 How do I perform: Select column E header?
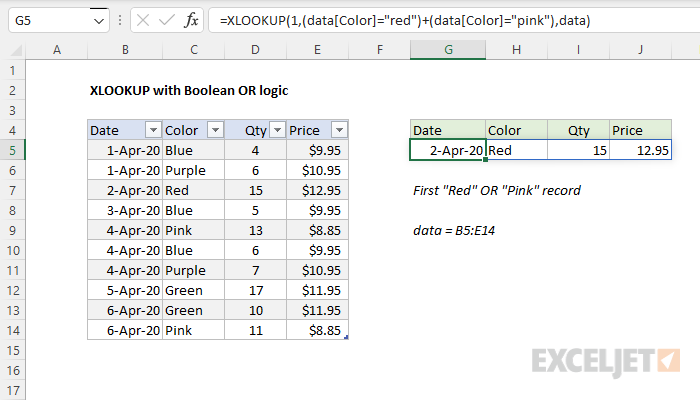[317, 50]
